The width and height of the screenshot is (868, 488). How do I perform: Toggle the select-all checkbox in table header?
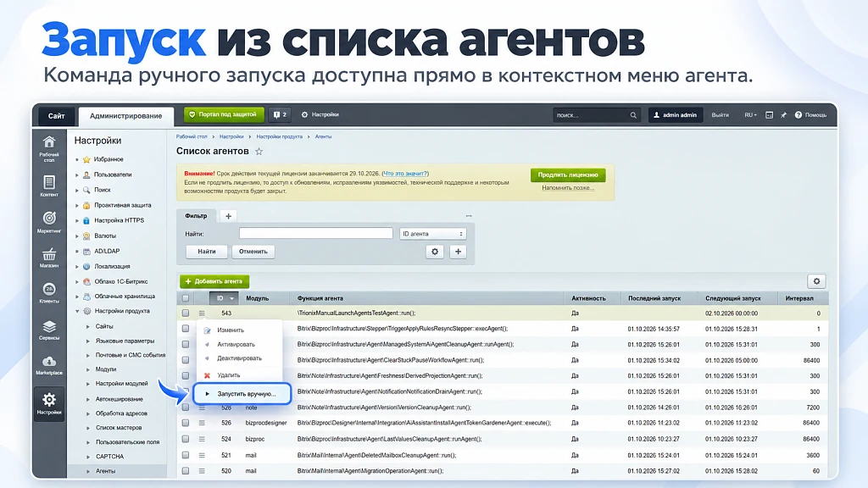click(x=186, y=298)
